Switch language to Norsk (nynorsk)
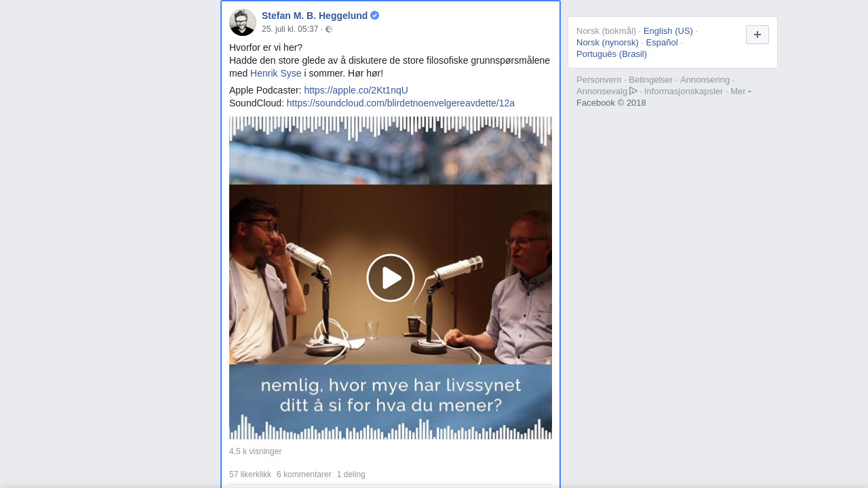 coord(608,42)
